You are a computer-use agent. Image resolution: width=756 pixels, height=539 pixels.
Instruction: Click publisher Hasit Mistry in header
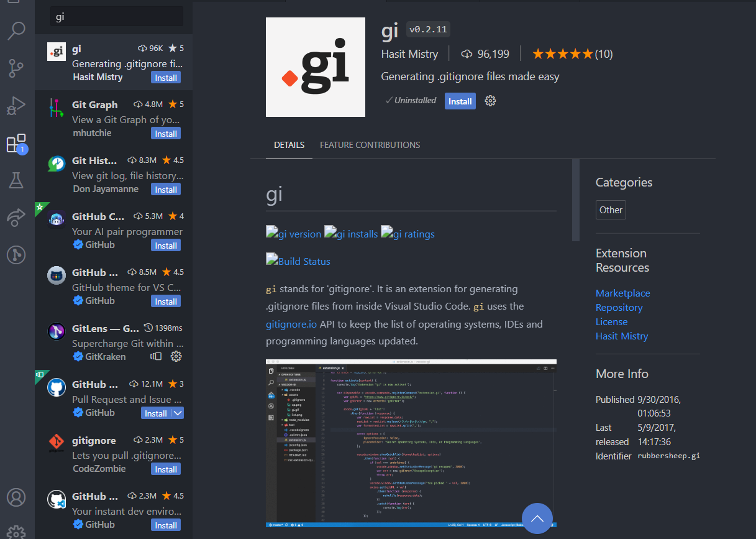(409, 54)
